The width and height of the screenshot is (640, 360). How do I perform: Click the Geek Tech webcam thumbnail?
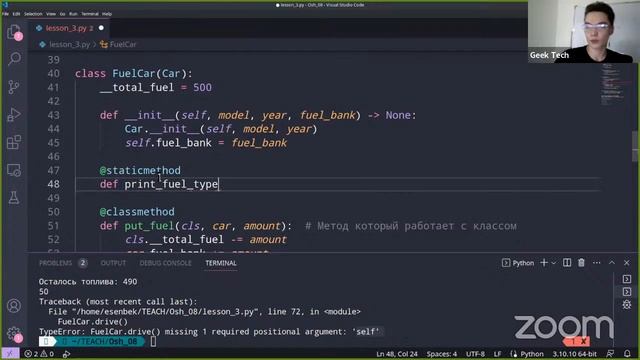tap(584, 31)
